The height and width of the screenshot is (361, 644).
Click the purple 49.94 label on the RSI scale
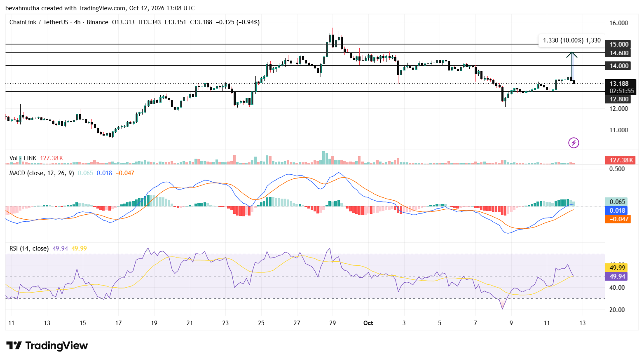616,277
